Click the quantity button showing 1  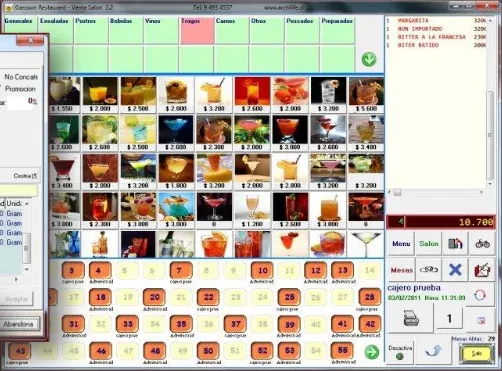(449, 318)
